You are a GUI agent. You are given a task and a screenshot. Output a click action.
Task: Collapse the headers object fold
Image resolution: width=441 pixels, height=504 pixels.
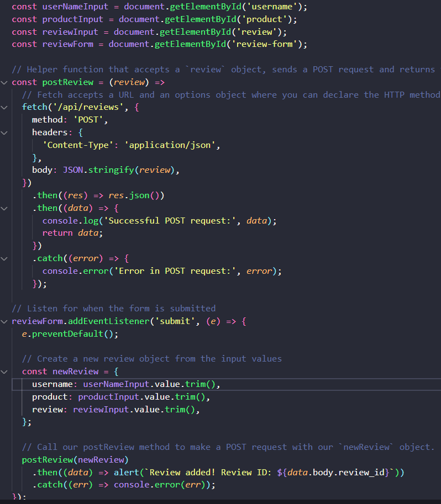click(4, 132)
